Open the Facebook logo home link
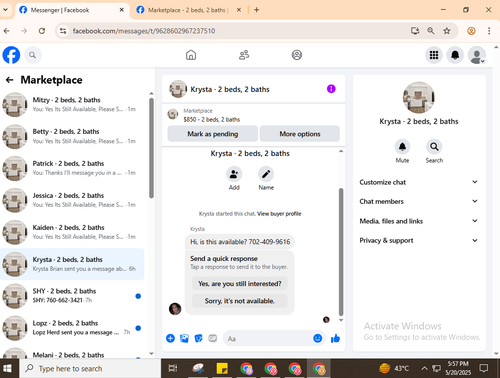This screenshot has width=500, height=378. [x=11, y=55]
